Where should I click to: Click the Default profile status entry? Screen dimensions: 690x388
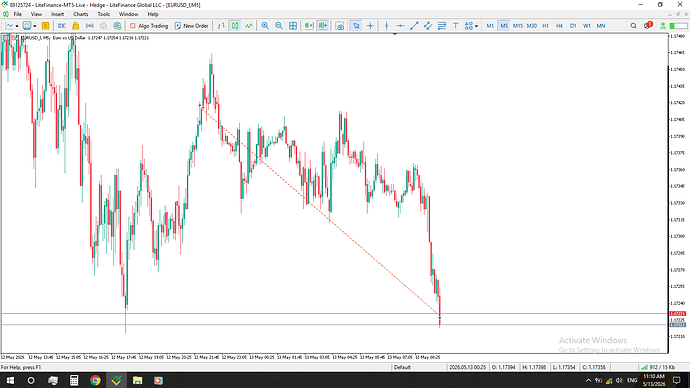click(x=402, y=367)
